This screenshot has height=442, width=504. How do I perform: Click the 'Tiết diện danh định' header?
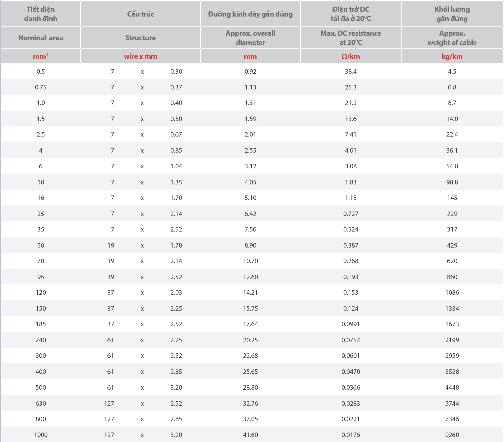[41, 14]
